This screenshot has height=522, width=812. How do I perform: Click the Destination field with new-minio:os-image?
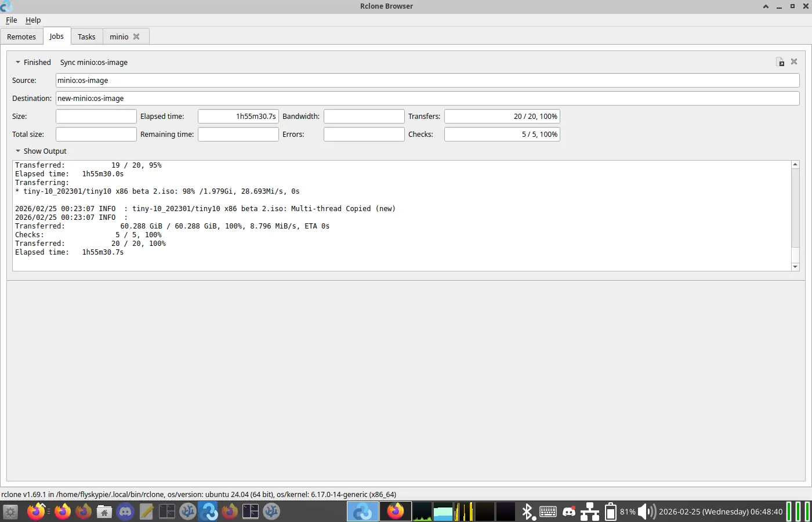(427, 99)
